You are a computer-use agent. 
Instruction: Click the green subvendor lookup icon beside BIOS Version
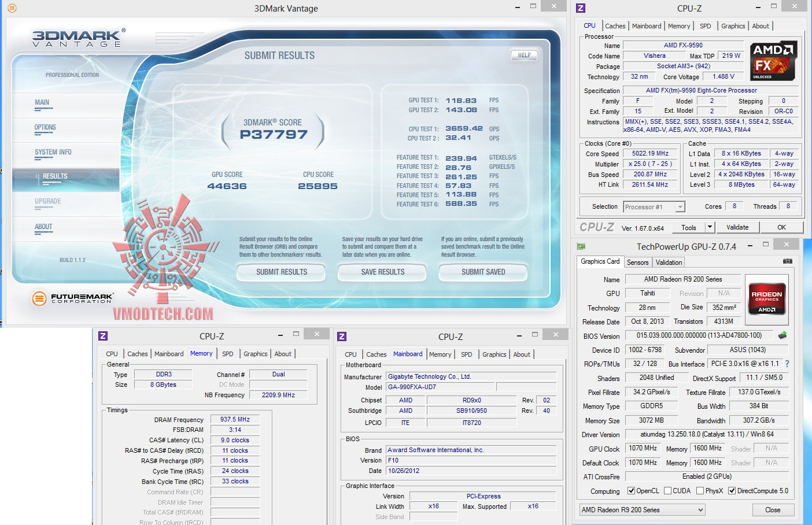[783, 335]
